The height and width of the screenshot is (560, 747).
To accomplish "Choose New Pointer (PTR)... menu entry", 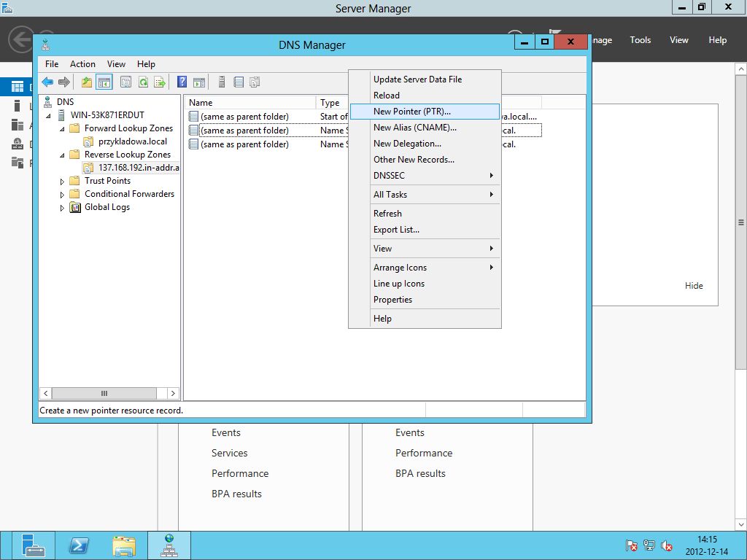I will [425, 112].
